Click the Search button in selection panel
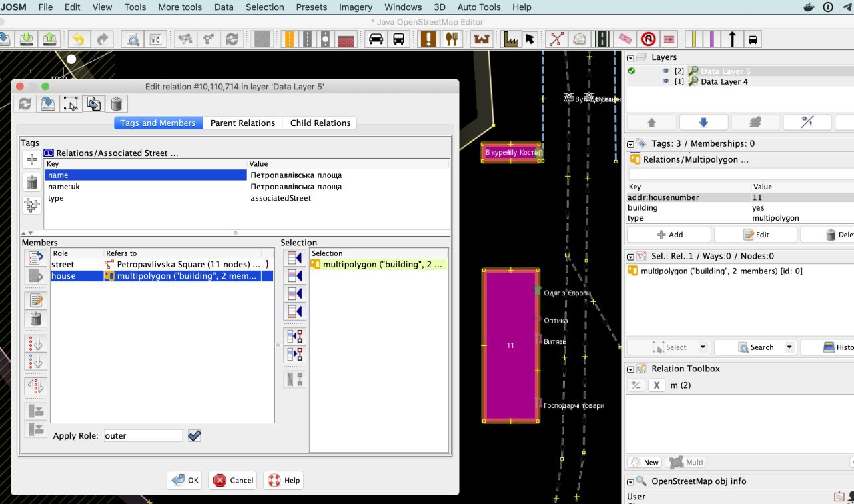Viewport: 854px width, 504px height. tap(755, 347)
